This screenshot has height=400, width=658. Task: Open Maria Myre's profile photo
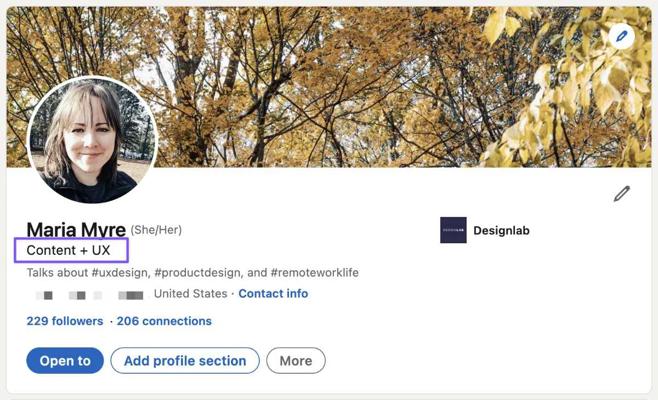click(92, 140)
